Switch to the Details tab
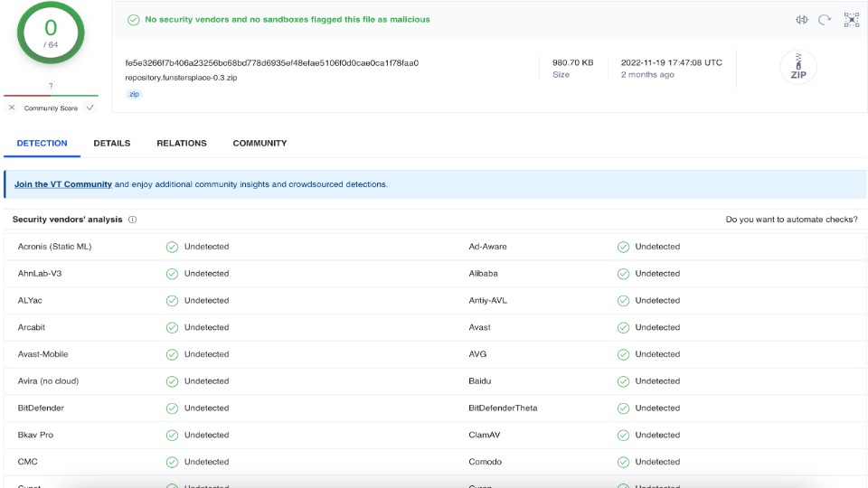This screenshot has width=868, height=488. click(112, 144)
